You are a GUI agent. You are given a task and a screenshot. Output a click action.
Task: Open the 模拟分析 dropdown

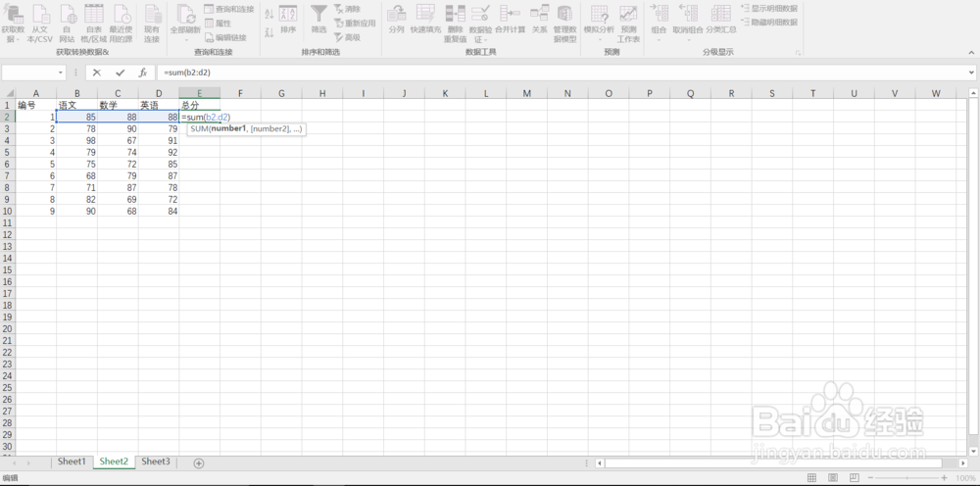599,39
